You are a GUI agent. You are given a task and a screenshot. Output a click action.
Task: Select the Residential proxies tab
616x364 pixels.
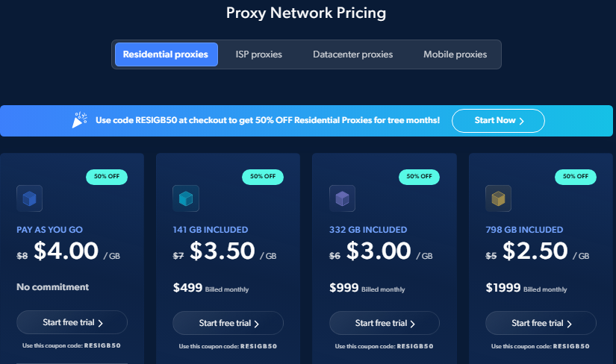(166, 54)
